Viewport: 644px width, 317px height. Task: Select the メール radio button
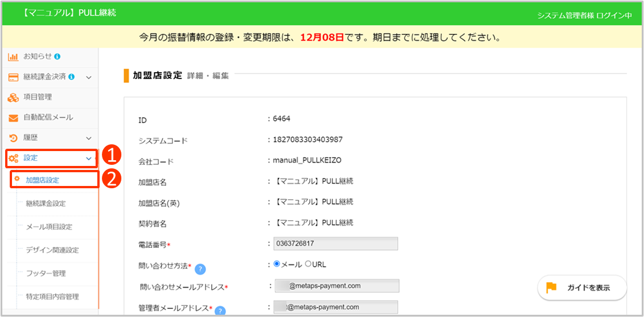[277, 264]
